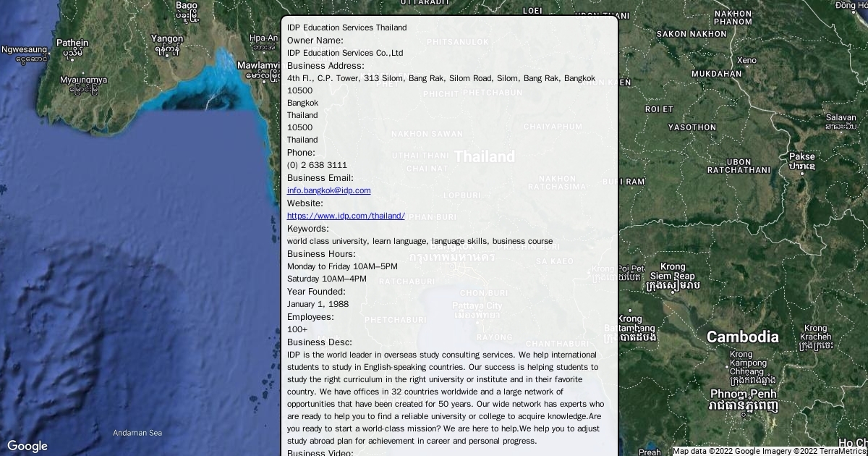Select the Yangon city label
Screen dimensions: 868x456
[x=167, y=39]
